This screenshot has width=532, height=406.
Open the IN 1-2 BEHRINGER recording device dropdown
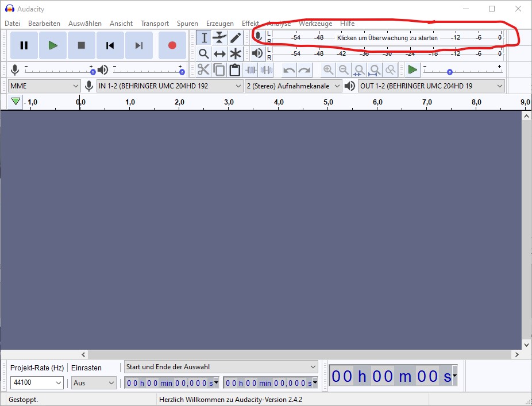tap(169, 86)
